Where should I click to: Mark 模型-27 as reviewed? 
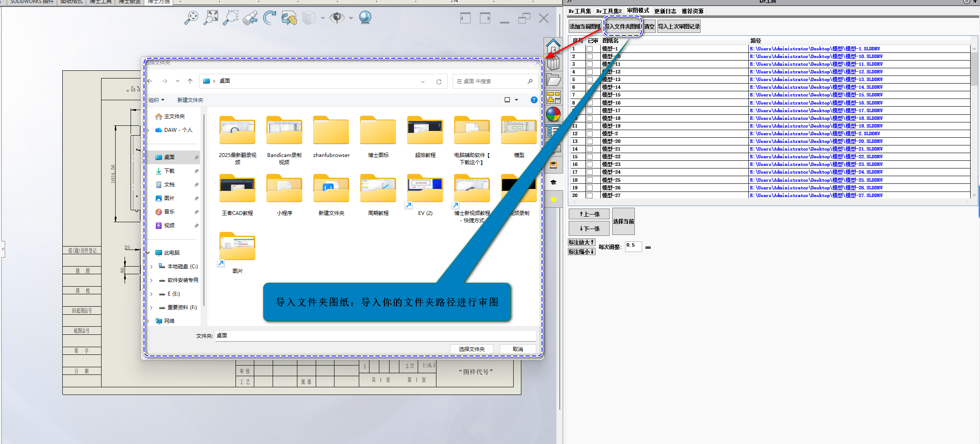590,196
